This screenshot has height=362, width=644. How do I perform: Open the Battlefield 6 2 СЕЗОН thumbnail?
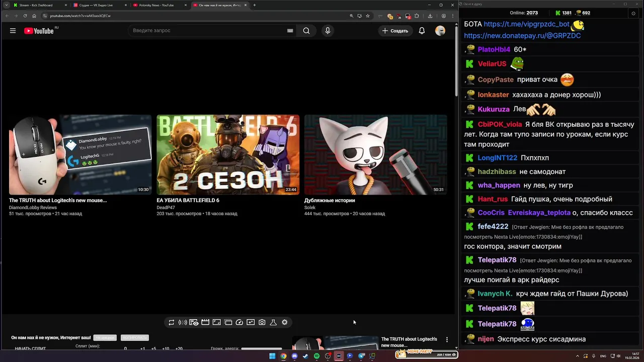tap(228, 154)
